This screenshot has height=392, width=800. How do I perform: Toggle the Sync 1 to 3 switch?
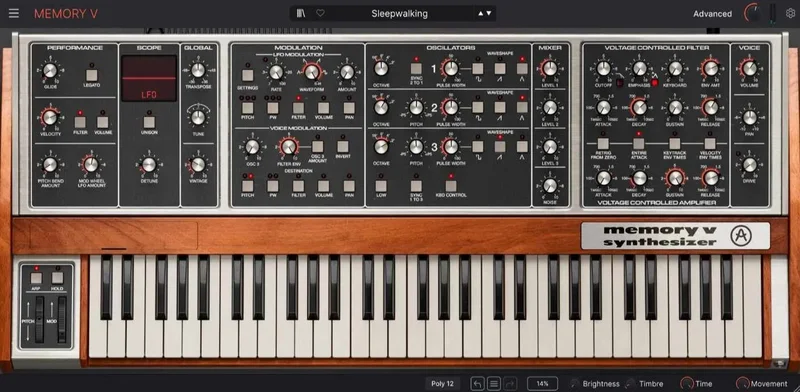click(416, 186)
